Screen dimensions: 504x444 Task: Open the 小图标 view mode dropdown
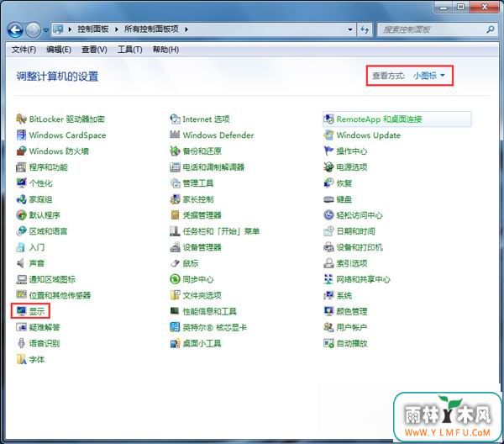point(429,76)
